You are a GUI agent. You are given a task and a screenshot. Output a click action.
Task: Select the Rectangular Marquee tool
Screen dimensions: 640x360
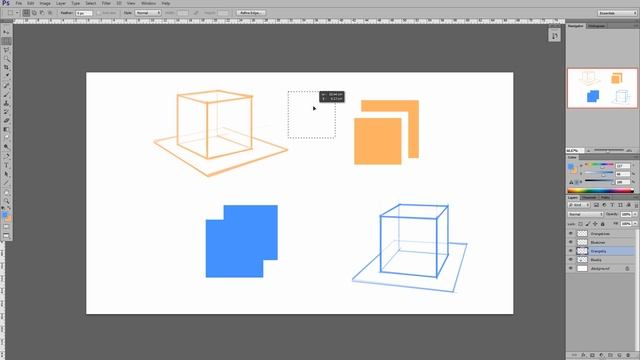tap(6, 41)
